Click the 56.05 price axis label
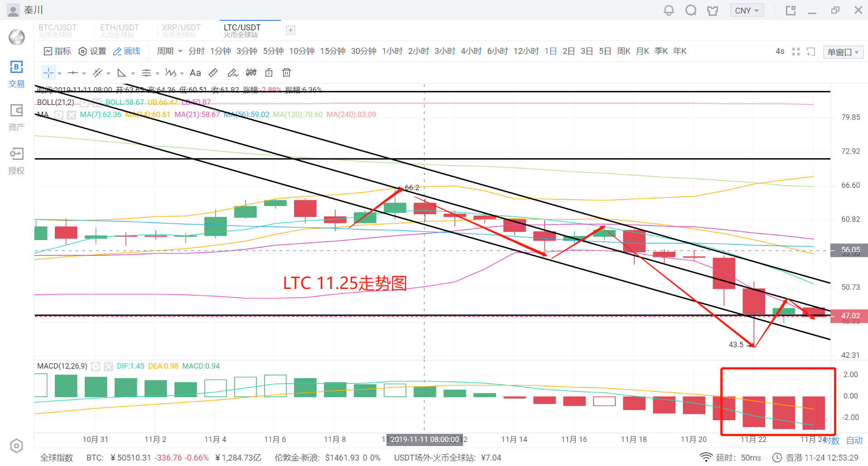 (x=849, y=250)
